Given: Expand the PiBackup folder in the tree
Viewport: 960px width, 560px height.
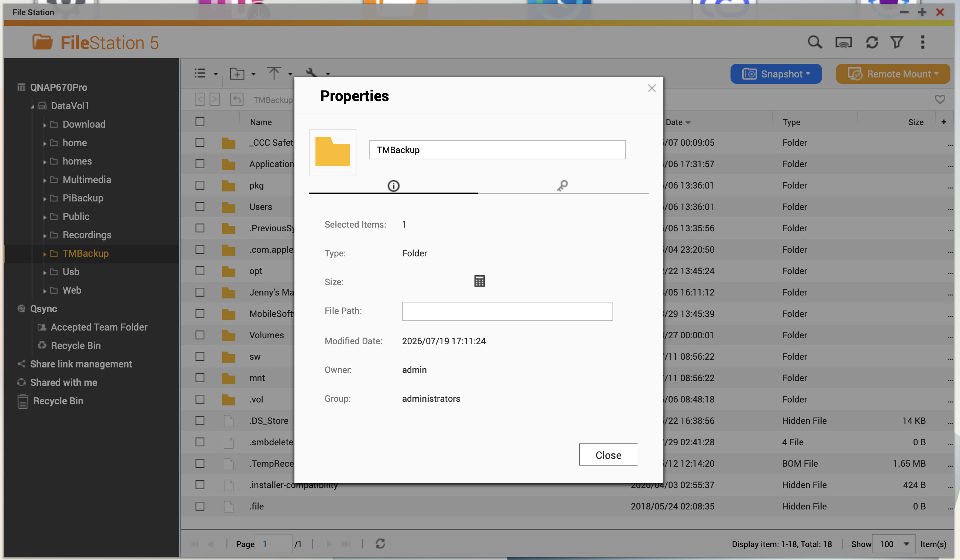Looking at the screenshot, I should pyautogui.click(x=45, y=198).
